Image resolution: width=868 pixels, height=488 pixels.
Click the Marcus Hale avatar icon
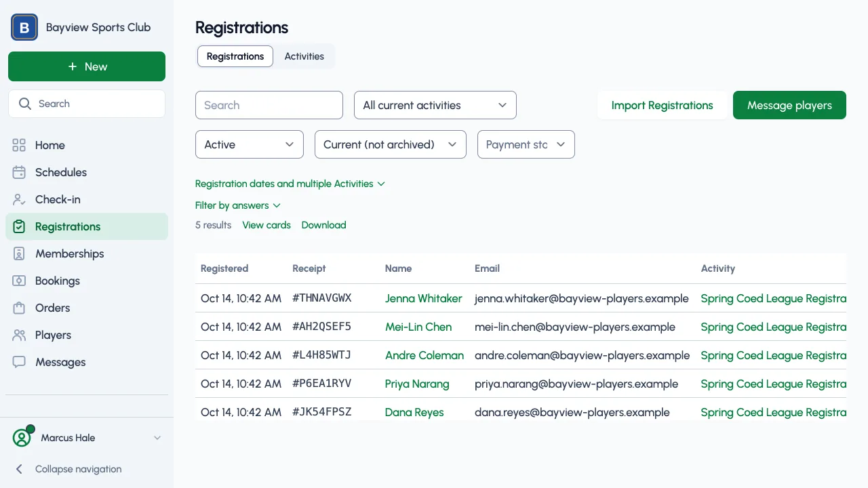point(22,437)
